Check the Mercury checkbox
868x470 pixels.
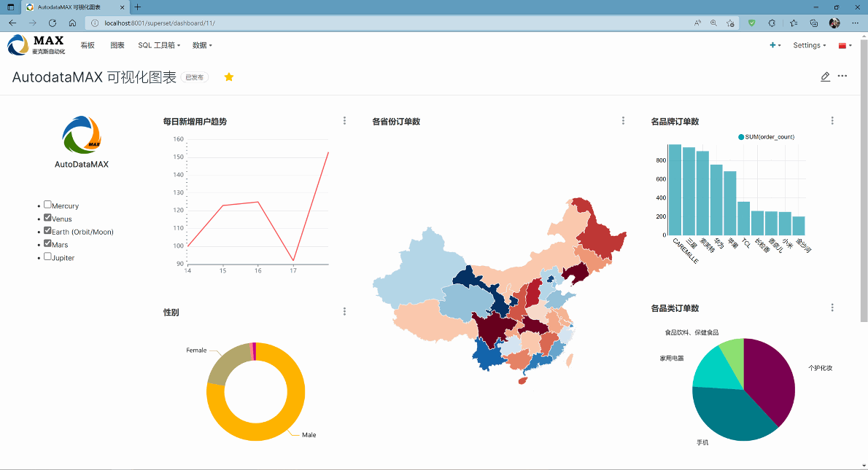[48, 205]
